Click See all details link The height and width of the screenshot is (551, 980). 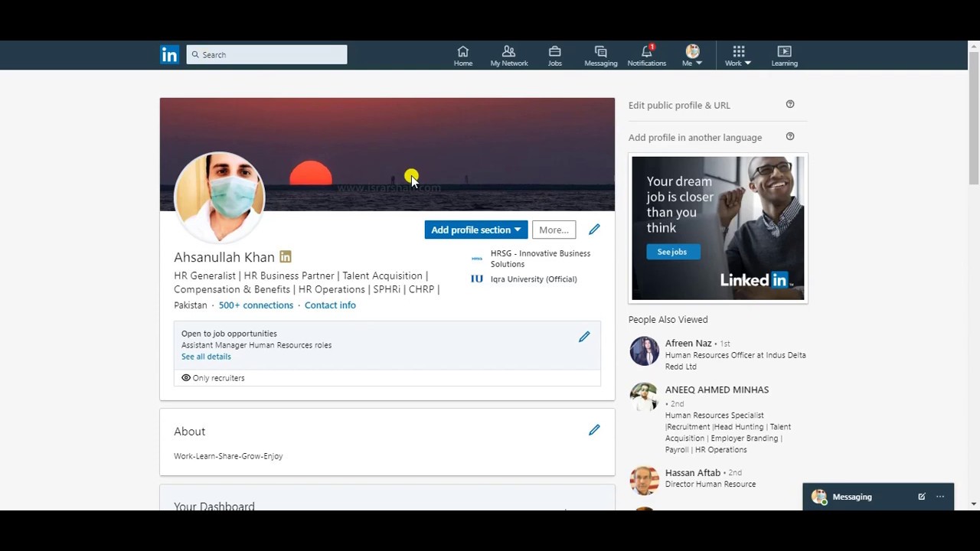pyautogui.click(x=206, y=357)
